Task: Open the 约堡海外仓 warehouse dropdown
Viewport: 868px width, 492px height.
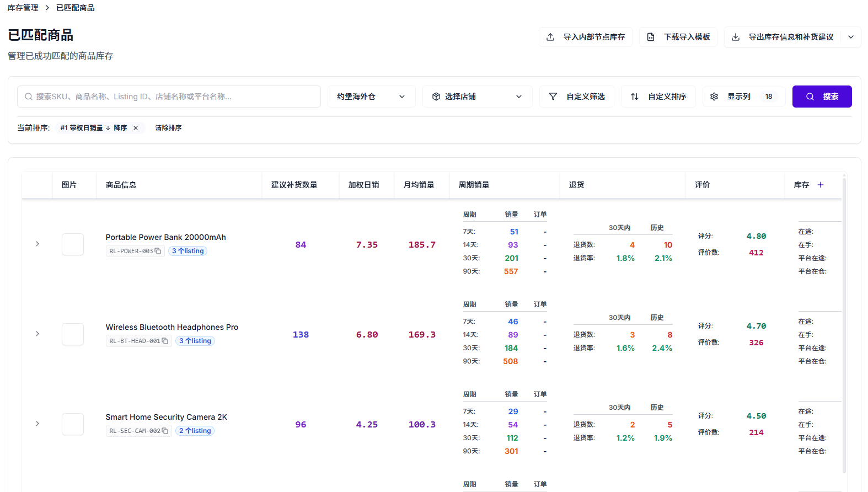Action: click(x=371, y=97)
